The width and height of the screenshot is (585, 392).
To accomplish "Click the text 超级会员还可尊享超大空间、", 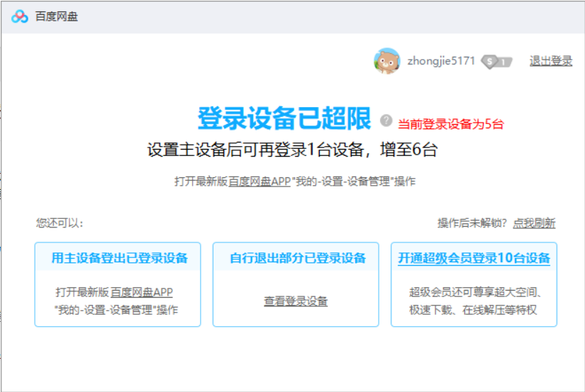I will (x=475, y=292).
